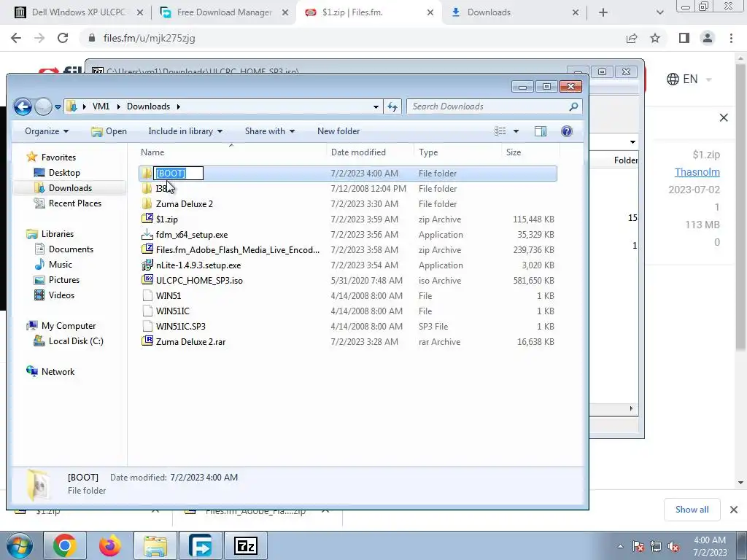Toggle Chrome side panel icon
This screenshot has width=747, height=560.
(684, 38)
